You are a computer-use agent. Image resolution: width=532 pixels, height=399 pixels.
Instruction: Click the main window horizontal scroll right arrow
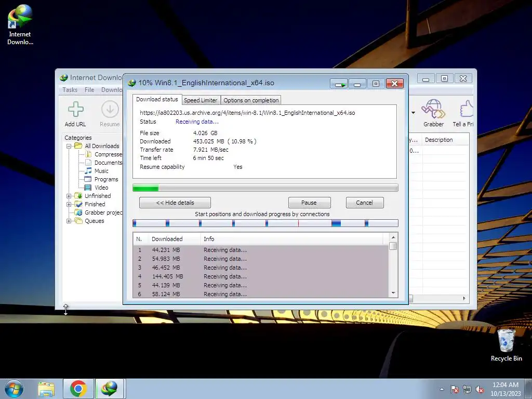[x=464, y=299]
